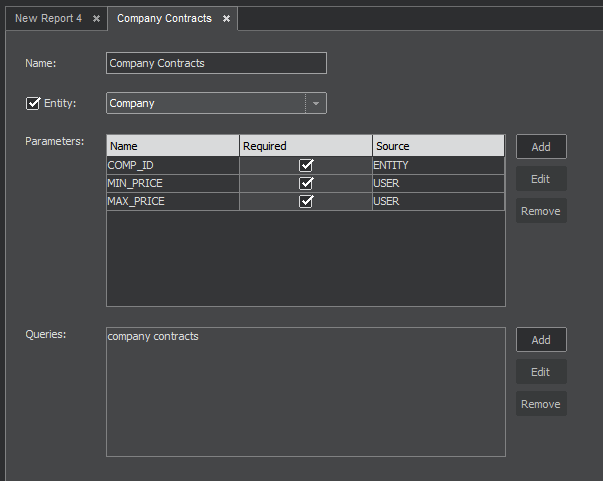Select the Company Contracts tab
The height and width of the screenshot is (481, 603).
164,19
